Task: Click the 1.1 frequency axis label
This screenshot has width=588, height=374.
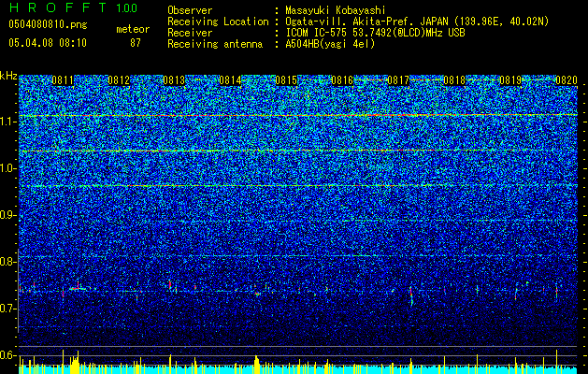Action: click(x=8, y=122)
